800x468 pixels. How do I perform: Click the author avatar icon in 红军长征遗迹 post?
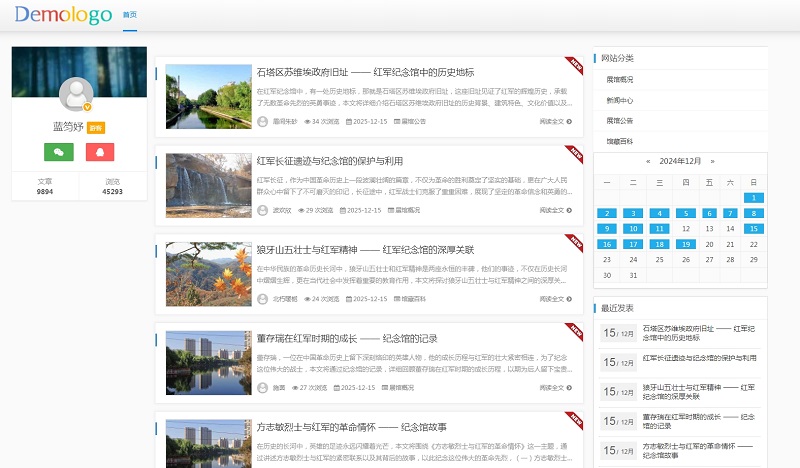coord(262,210)
